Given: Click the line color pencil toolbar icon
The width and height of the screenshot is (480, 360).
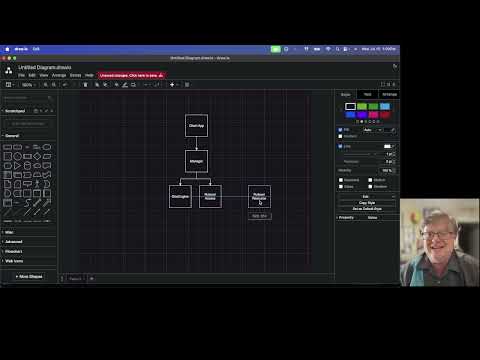Looking at the screenshot, I should click(125, 85).
